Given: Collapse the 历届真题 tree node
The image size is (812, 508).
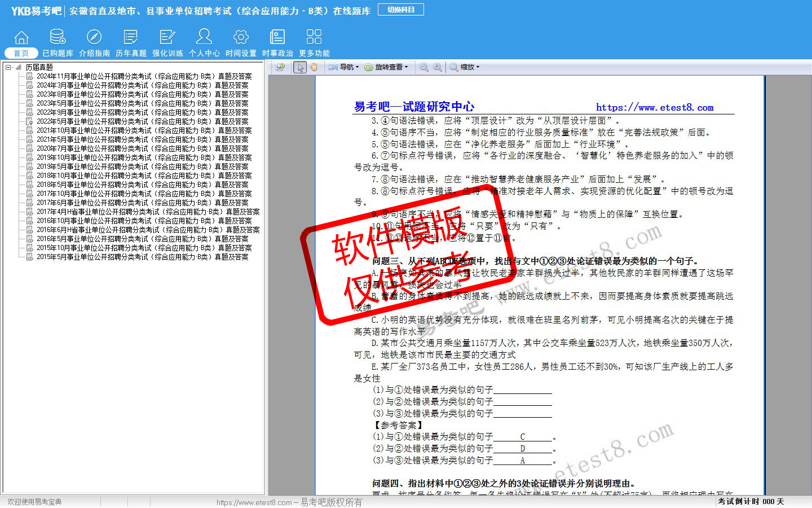Looking at the screenshot, I should coord(8,67).
